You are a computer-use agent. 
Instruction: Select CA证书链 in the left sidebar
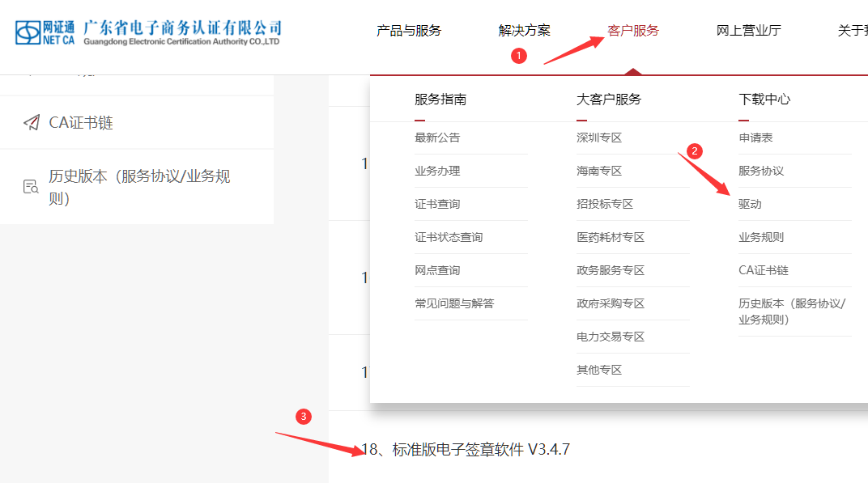(x=81, y=123)
